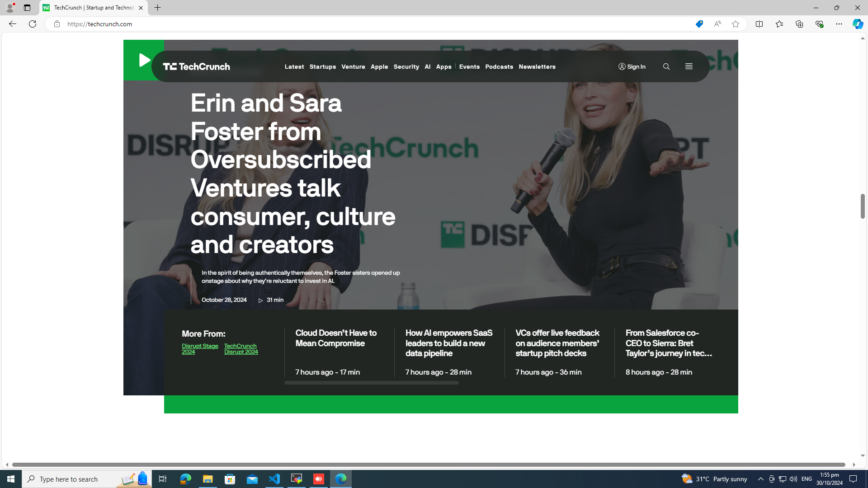Open the Apple nav item
Screen dimensions: 868x488
[x=379, y=66]
